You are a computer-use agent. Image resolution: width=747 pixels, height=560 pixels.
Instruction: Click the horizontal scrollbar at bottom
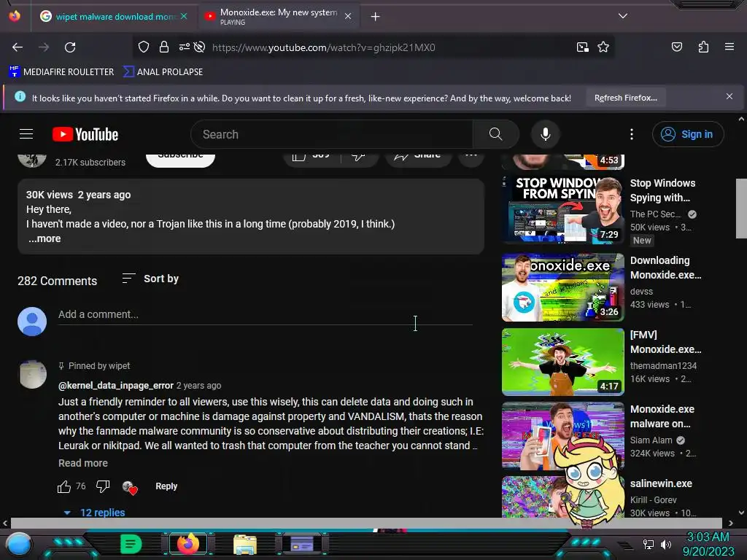[x=366, y=523]
